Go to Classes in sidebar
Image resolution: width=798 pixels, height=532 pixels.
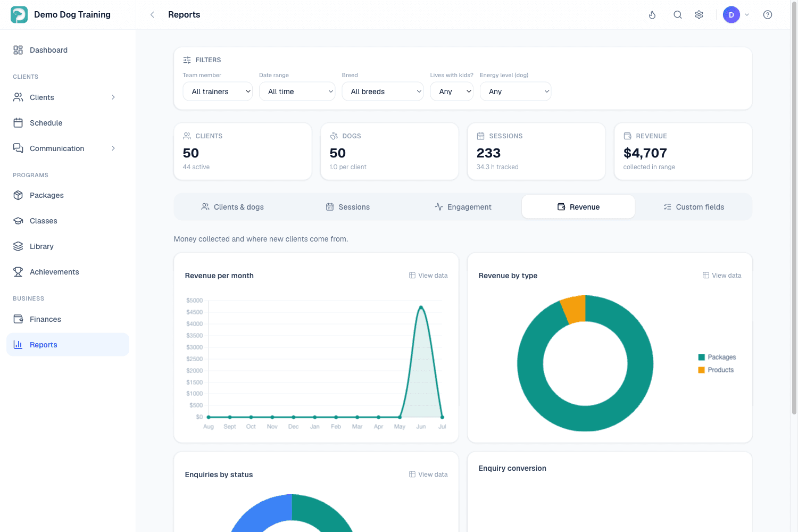pos(68,221)
